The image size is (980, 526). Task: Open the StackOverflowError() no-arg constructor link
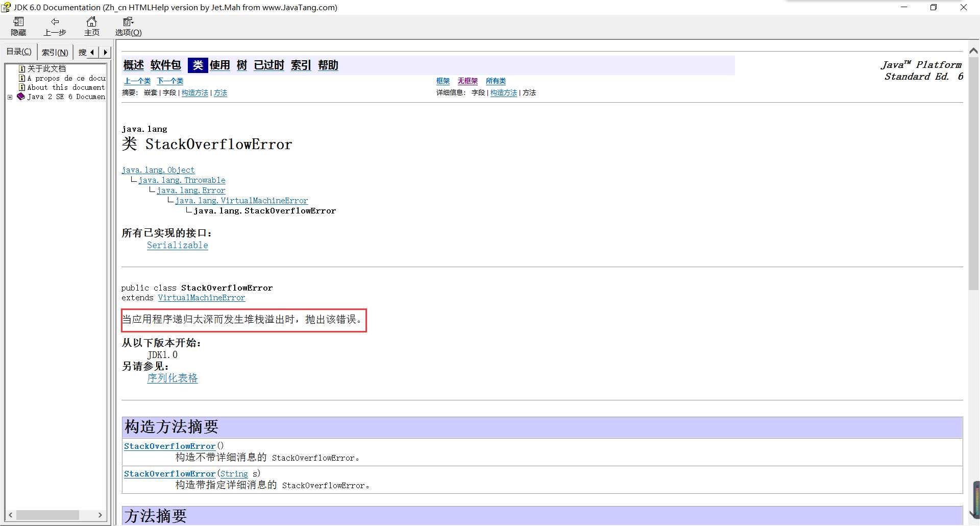tap(169, 446)
